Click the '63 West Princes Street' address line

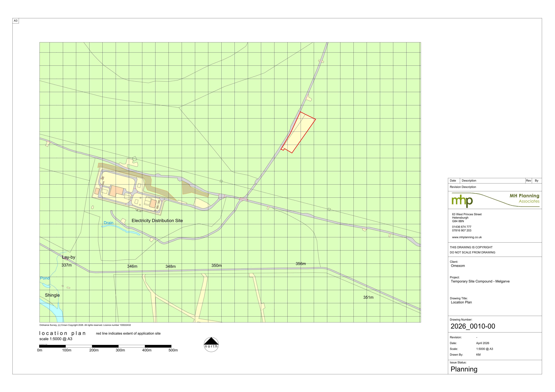[467, 214]
